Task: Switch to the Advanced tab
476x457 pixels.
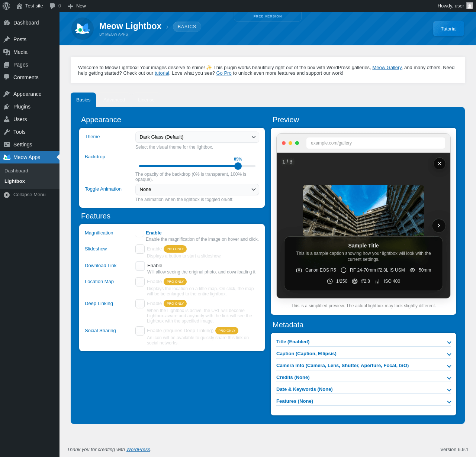Action: pos(114,100)
